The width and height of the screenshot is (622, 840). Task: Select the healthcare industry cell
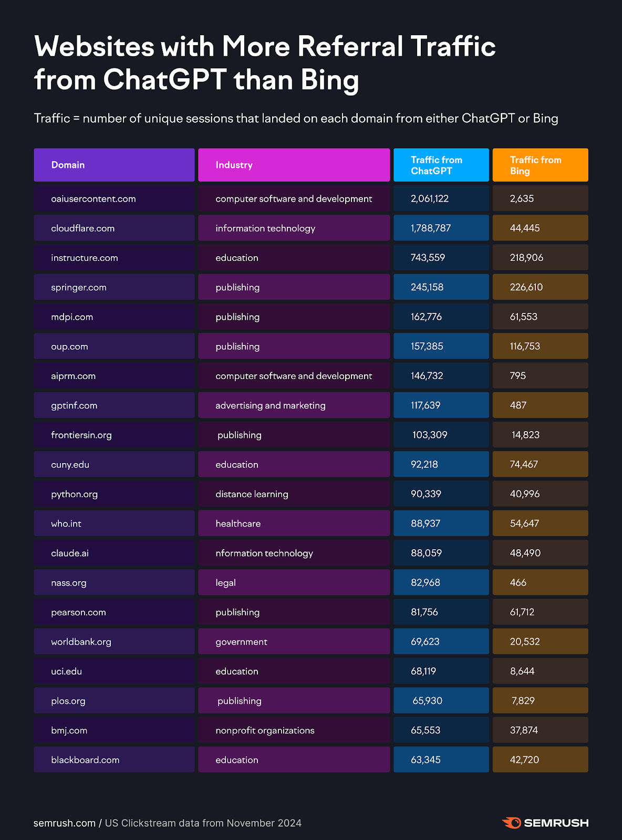coord(238,523)
